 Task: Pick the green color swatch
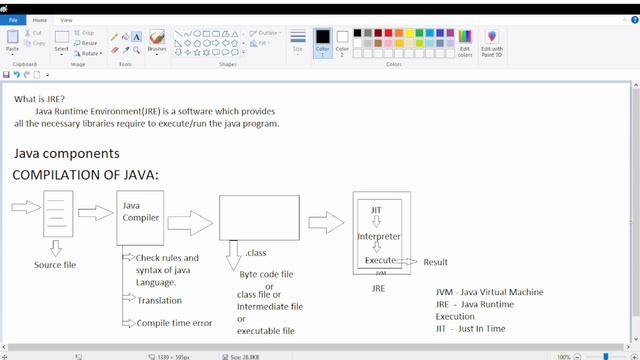tap(419, 33)
